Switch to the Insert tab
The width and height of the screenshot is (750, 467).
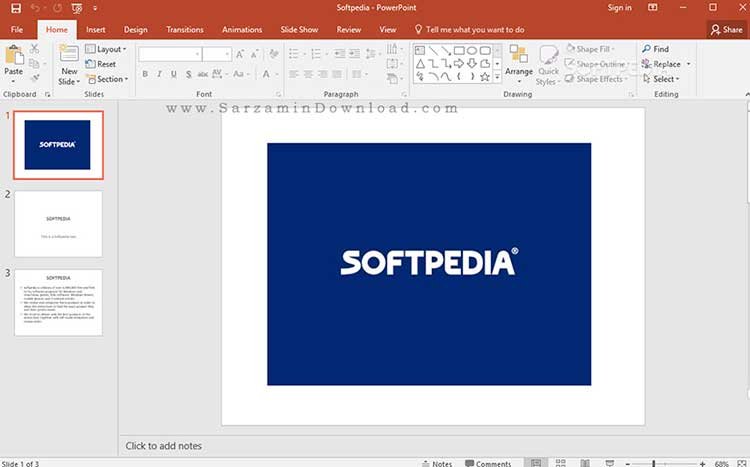pos(96,30)
